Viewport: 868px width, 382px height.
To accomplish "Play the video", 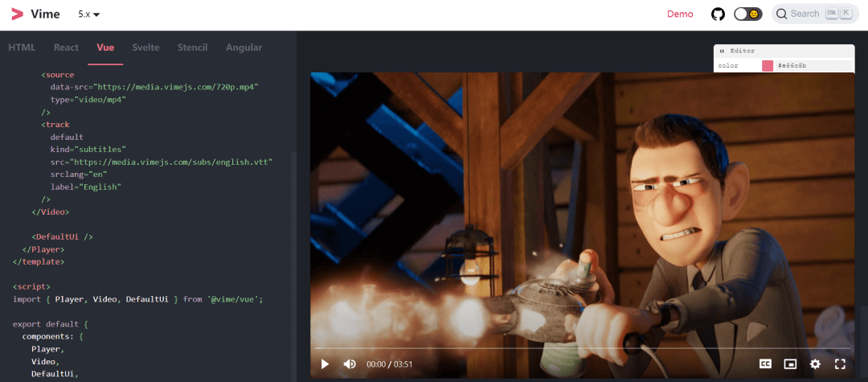I will click(x=325, y=364).
